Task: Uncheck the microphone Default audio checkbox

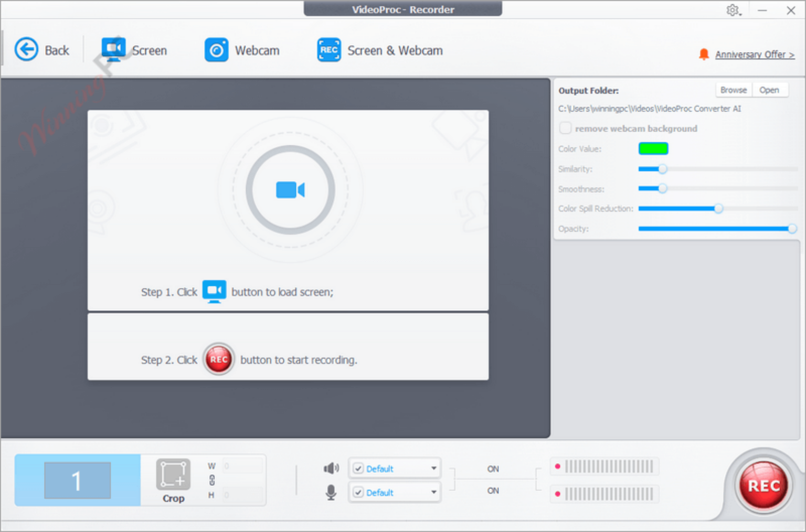Action: pyautogui.click(x=358, y=492)
